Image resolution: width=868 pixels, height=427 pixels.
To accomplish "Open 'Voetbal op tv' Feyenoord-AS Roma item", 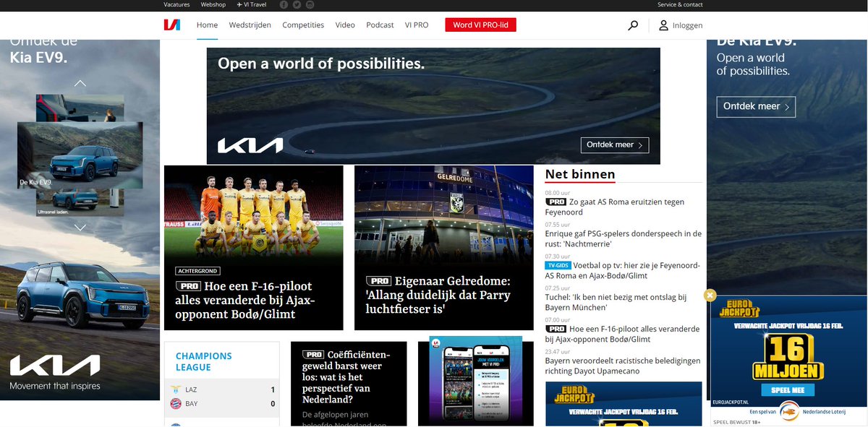I will (623, 271).
